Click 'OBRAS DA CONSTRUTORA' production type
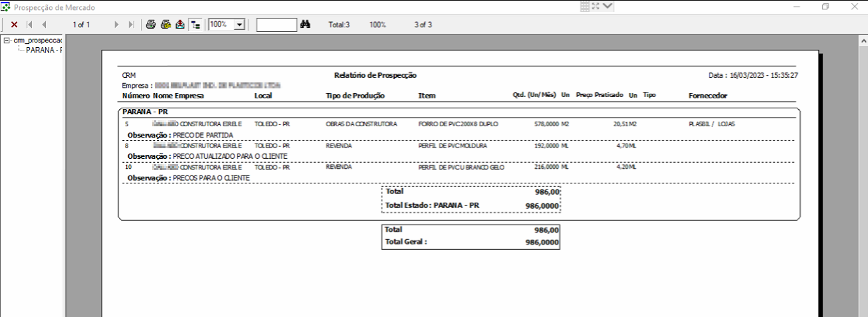The image size is (868, 317). click(362, 124)
